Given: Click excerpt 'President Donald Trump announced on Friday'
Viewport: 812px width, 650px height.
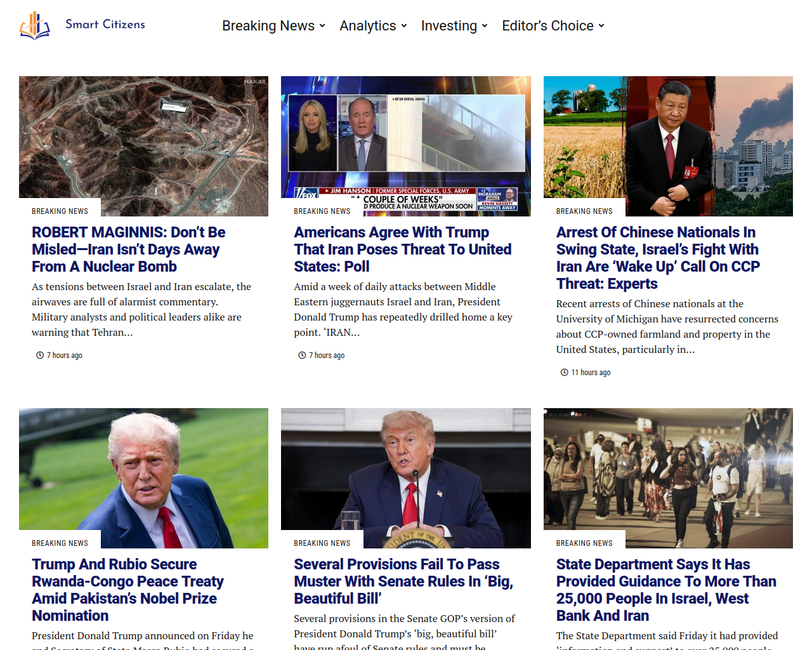Looking at the screenshot, I should click(143, 640).
